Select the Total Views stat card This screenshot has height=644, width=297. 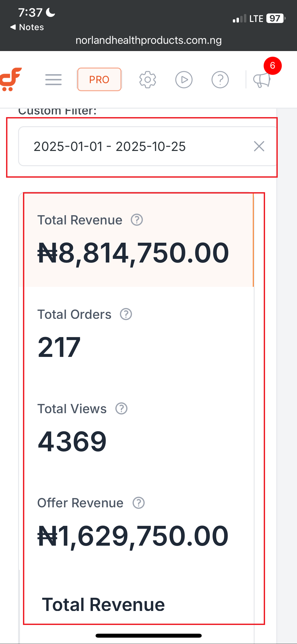tap(136, 428)
